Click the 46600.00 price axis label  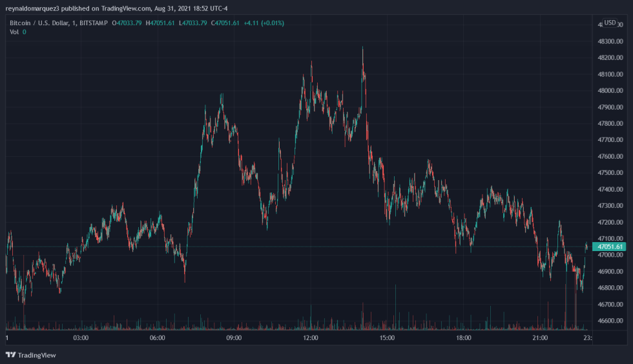610,321
